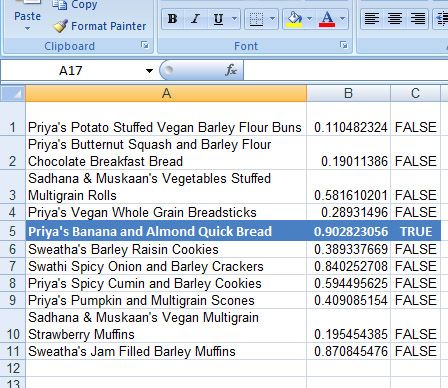Image resolution: width=448 pixels, height=388 pixels.
Task: Select the FALSE cell in row 11
Action: pyautogui.click(x=415, y=351)
